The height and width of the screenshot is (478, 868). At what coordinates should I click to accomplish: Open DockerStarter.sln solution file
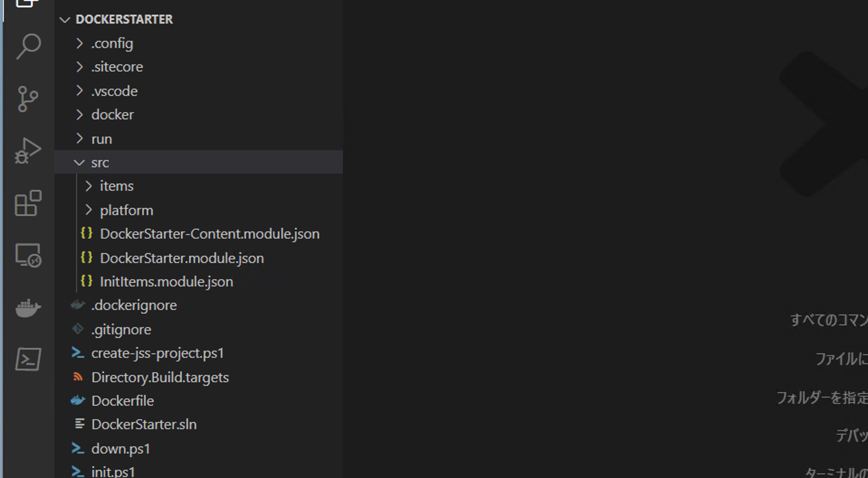click(x=144, y=425)
